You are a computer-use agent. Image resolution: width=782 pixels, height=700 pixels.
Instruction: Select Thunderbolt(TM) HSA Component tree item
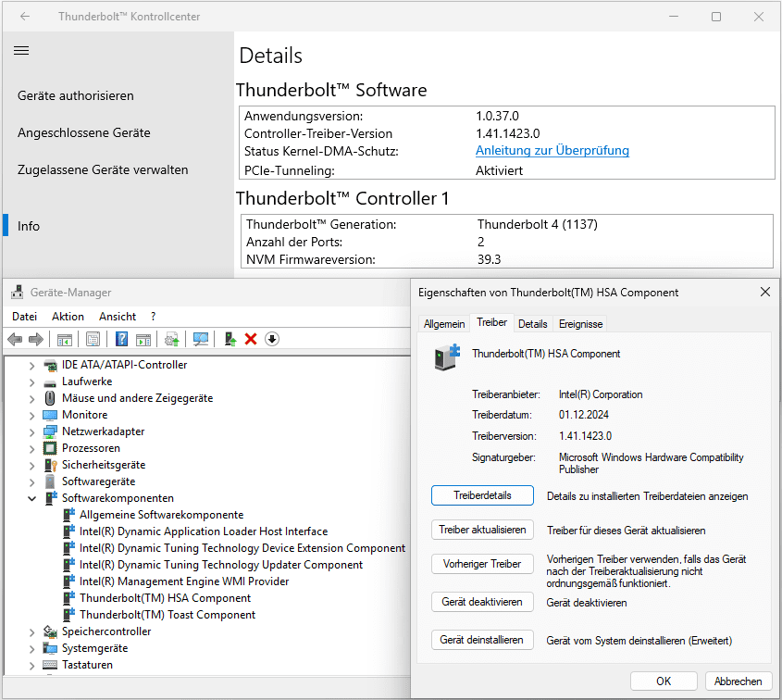165,598
